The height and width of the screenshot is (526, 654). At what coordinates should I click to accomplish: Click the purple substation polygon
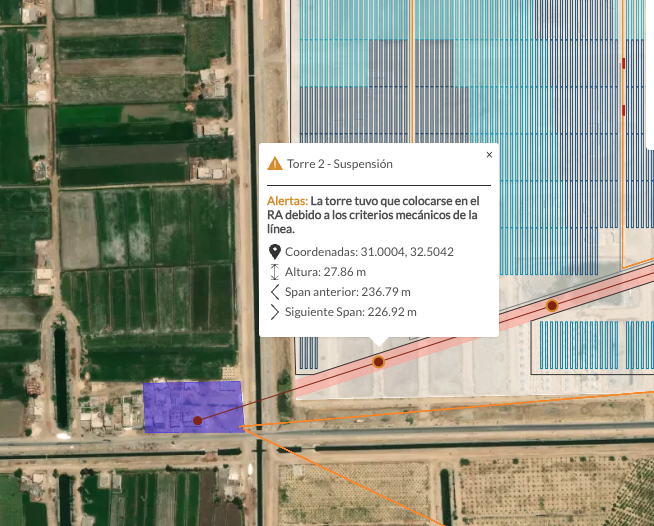click(x=170, y=400)
